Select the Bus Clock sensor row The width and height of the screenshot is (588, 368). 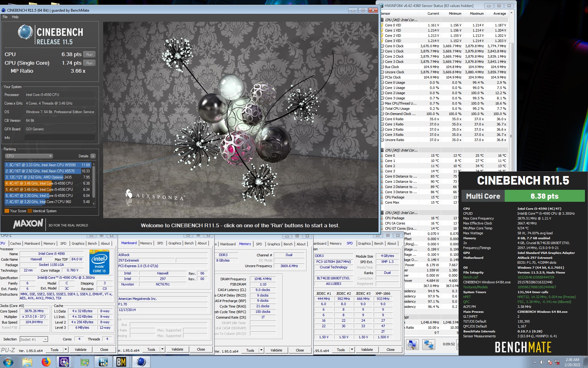coord(444,67)
